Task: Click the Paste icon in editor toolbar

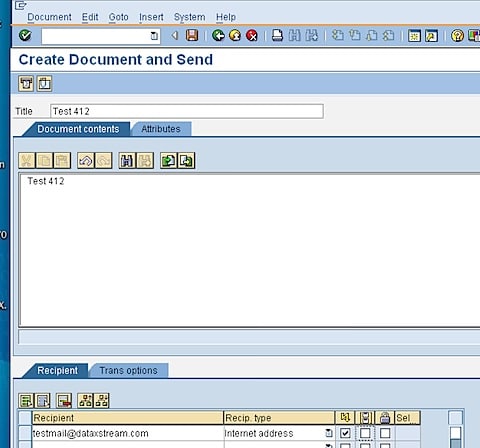Action: pyautogui.click(x=62, y=161)
